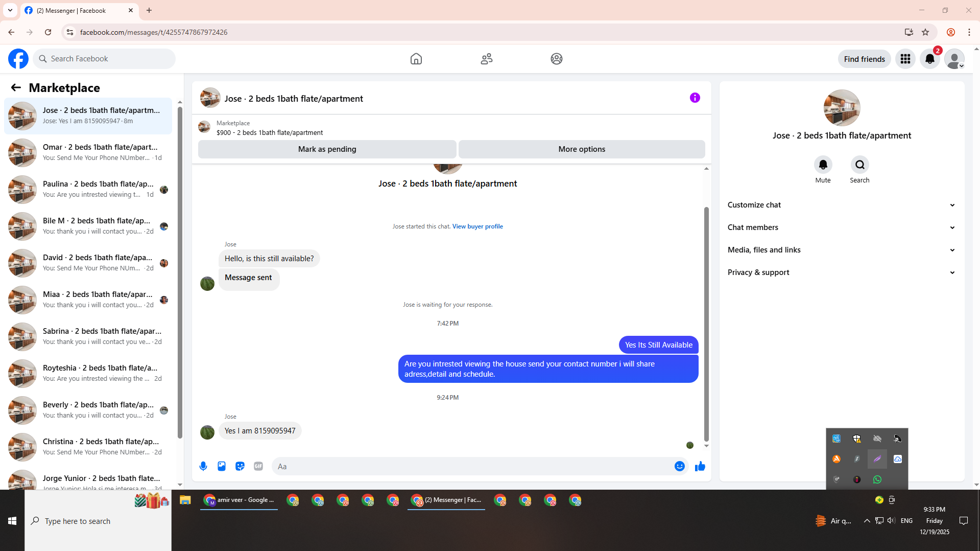980x551 pixels.
Task: Select the Messenger Facebook browser tab
Action: (x=80, y=10)
